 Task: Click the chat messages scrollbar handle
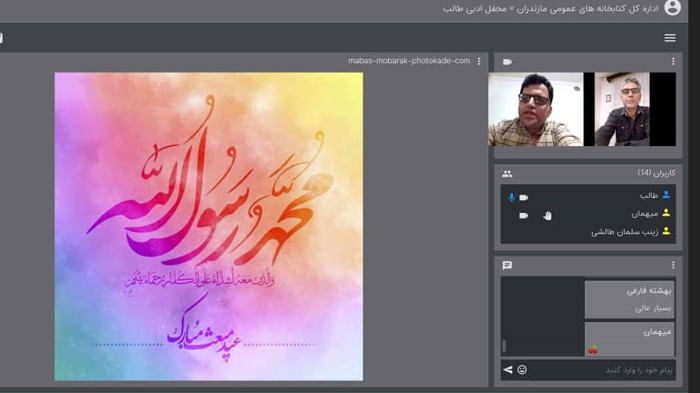point(504,346)
